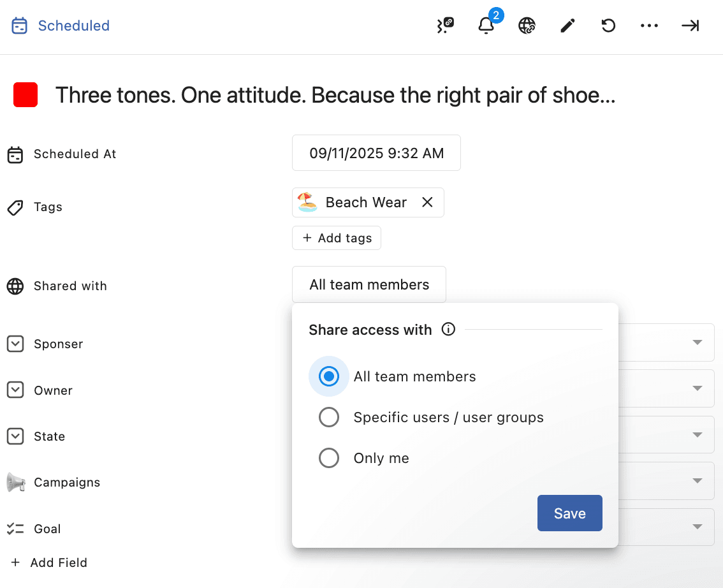Open the Owner dropdown arrow
This screenshot has width=723, height=588.
pyautogui.click(x=697, y=388)
